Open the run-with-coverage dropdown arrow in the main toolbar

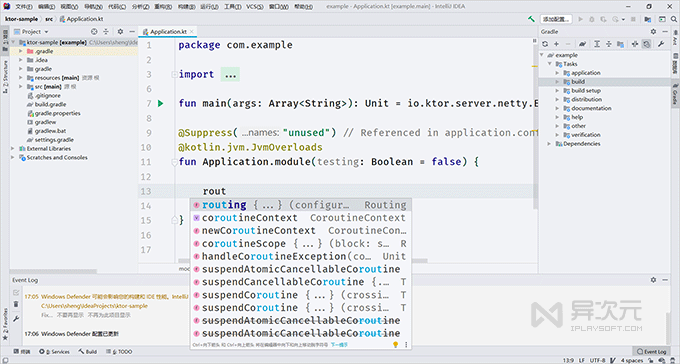tap(623, 19)
